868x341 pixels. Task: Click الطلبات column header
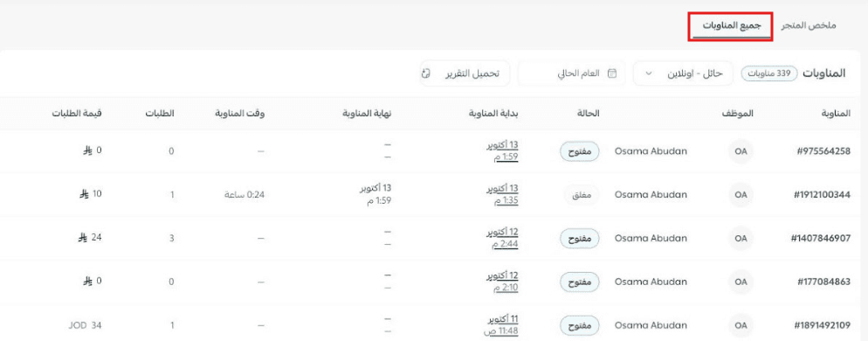pos(159,114)
